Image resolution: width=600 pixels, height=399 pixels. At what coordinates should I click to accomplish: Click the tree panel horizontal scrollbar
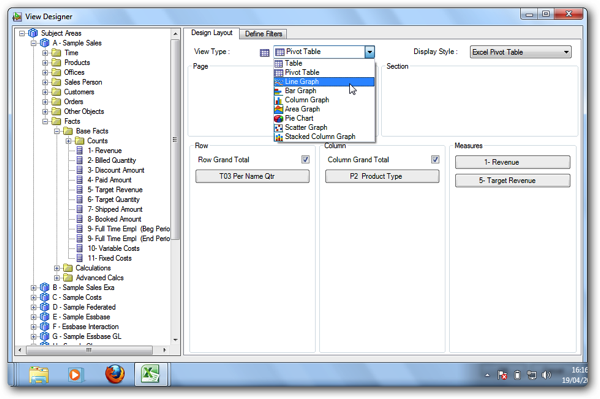[x=92, y=350]
